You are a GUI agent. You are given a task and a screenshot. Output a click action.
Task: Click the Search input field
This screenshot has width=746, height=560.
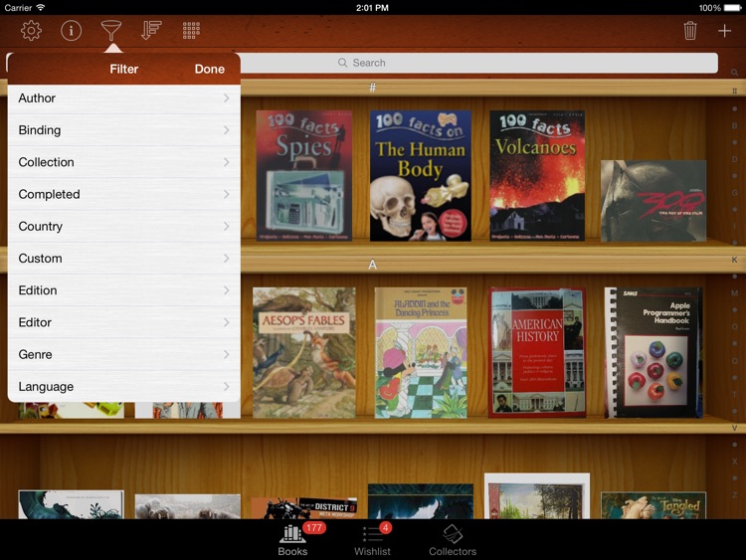(477, 63)
